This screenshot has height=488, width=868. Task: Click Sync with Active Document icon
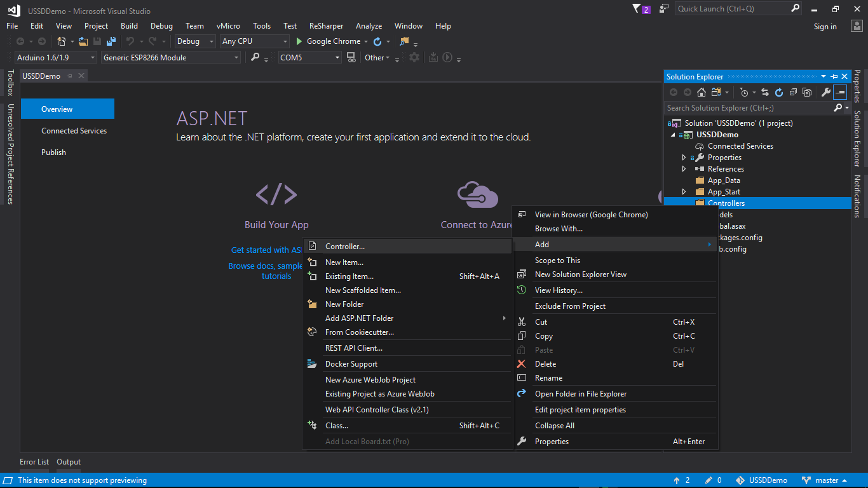pyautogui.click(x=765, y=92)
